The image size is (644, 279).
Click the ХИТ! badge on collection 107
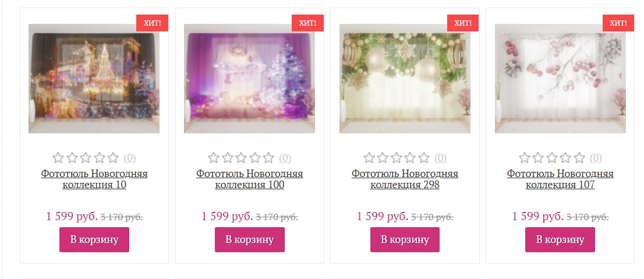click(618, 23)
